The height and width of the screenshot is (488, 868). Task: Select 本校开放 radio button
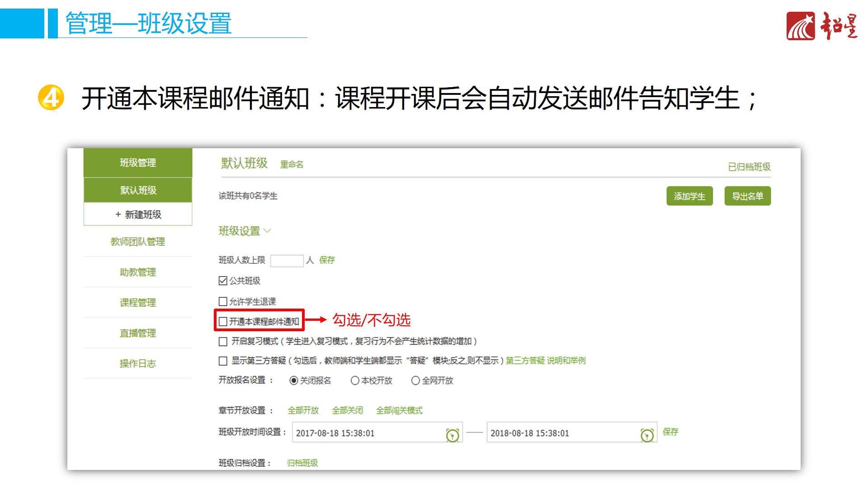[355, 380]
